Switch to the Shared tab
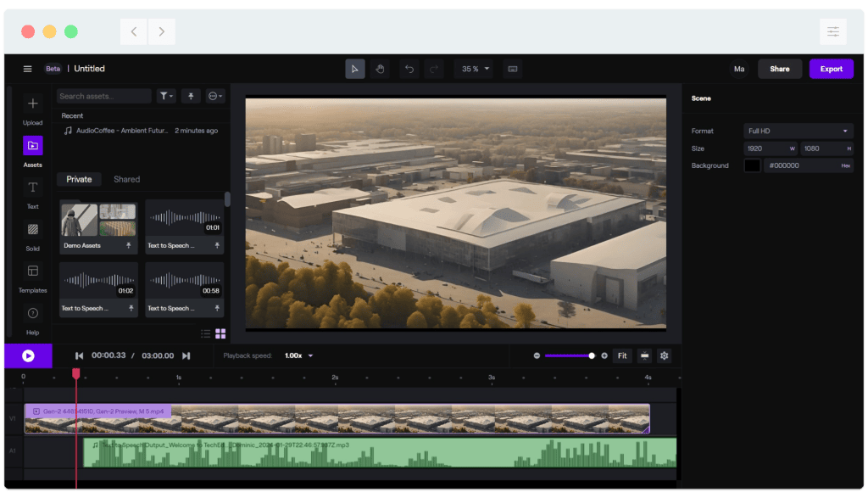The width and height of the screenshot is (868, 498). (x=129, y=179)
